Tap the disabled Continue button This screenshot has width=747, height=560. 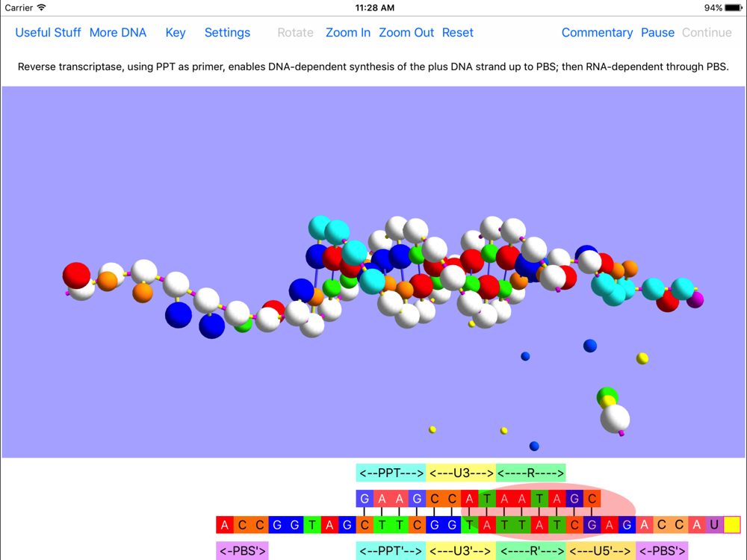(x=707, y=32)
